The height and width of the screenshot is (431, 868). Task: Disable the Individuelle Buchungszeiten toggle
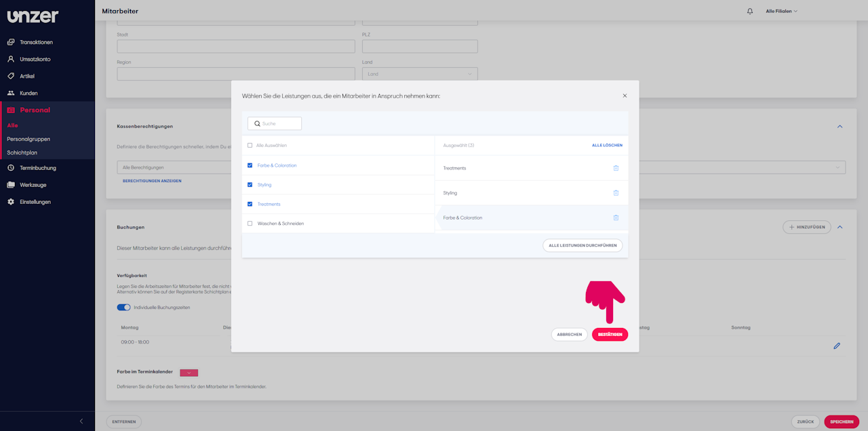click(123, 307)
